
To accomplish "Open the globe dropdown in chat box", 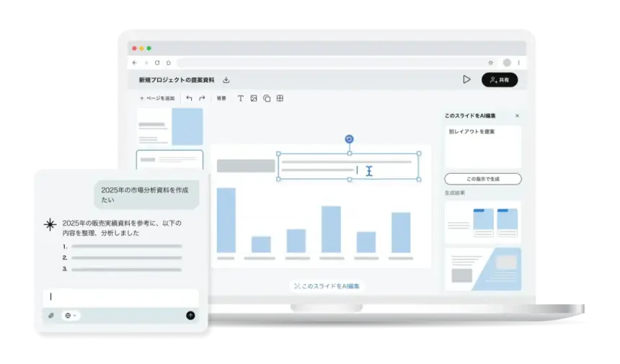I will (71, 315).
